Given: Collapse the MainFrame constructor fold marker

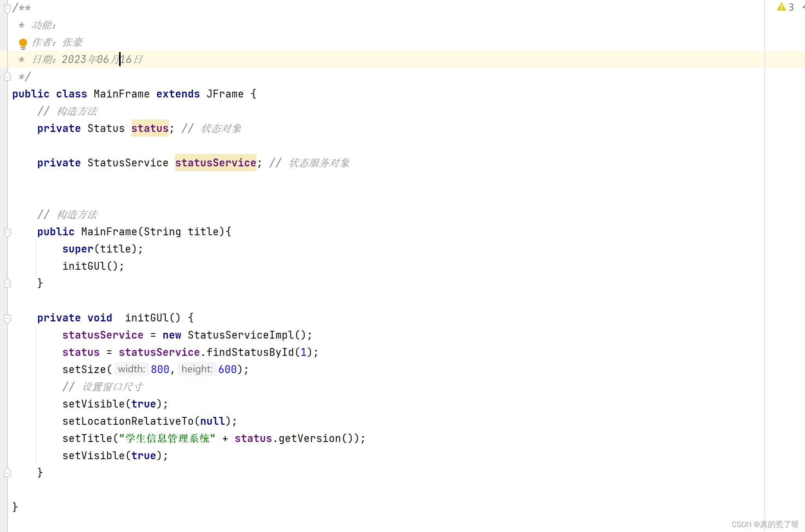Looking at the screenshot, I should tap(7, 232).
